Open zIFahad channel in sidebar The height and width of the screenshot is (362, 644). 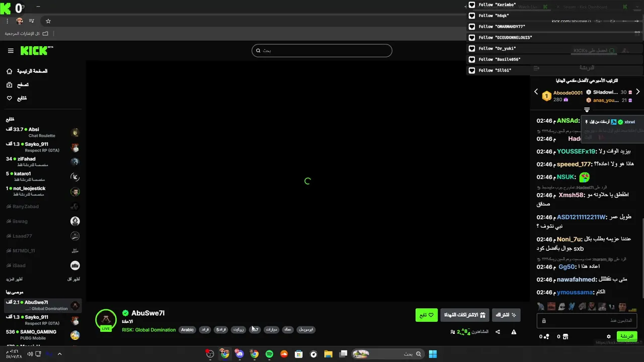coord(43,161)
